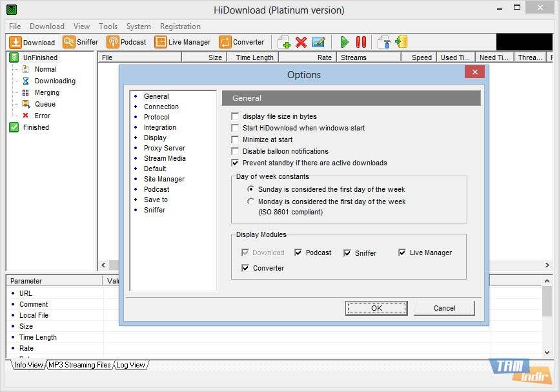This screenshot has height=392, width=559.
Task: Select Finished category in left tree
Action: tap(36, 127)
